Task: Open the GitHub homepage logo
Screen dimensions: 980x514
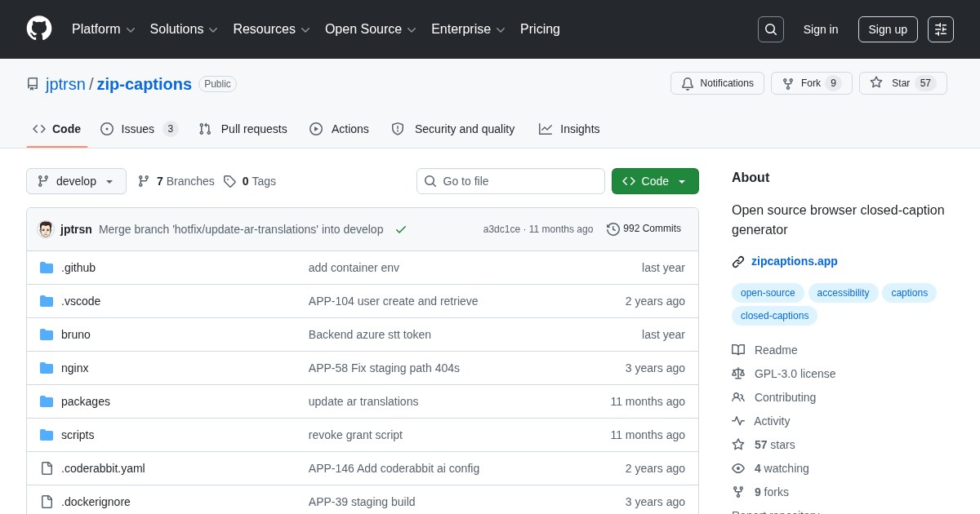Action: click(x=39, y=29)
